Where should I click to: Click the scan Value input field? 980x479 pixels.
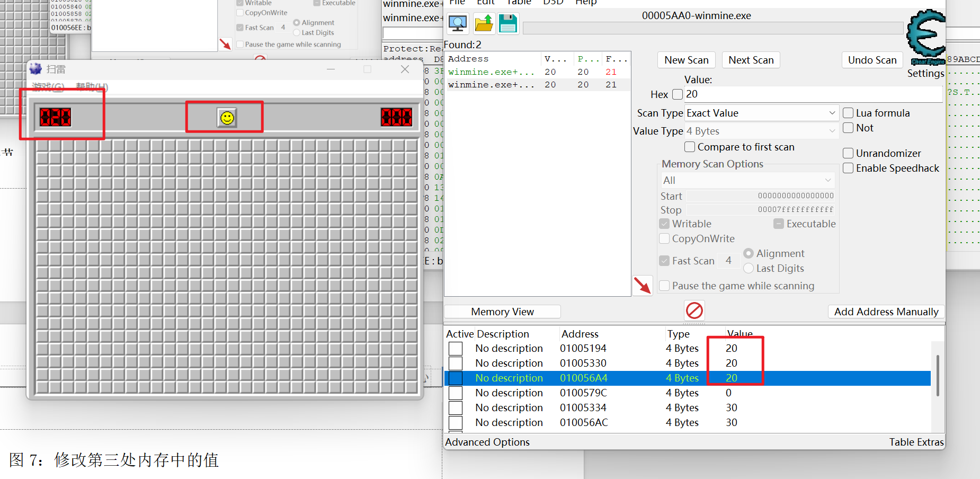pyautogui.click(x=813, y=94)
